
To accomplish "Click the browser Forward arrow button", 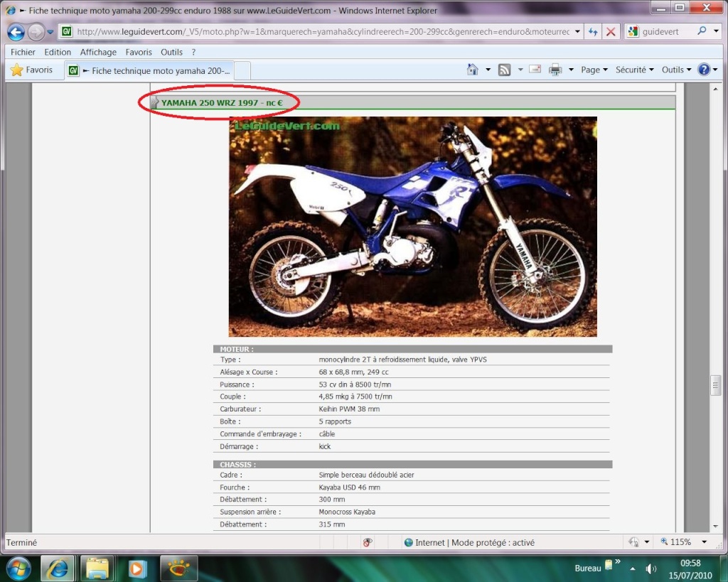I will (36, 32).
